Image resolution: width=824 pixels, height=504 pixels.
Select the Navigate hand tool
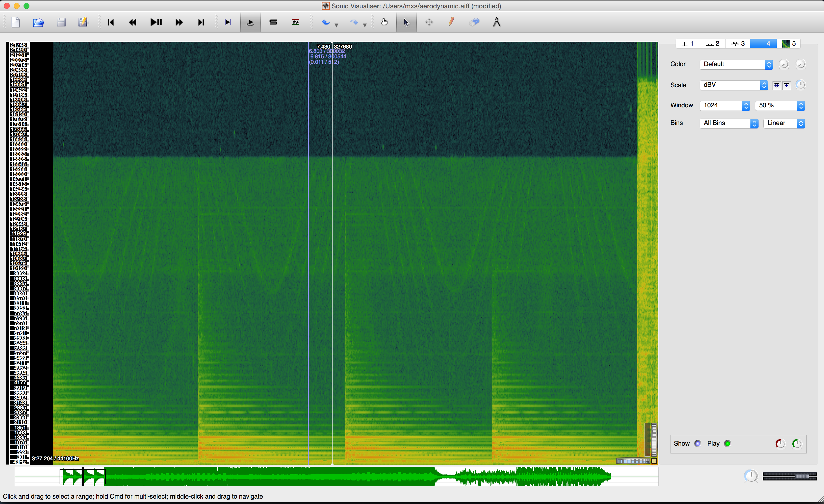[x=384, y=22]
